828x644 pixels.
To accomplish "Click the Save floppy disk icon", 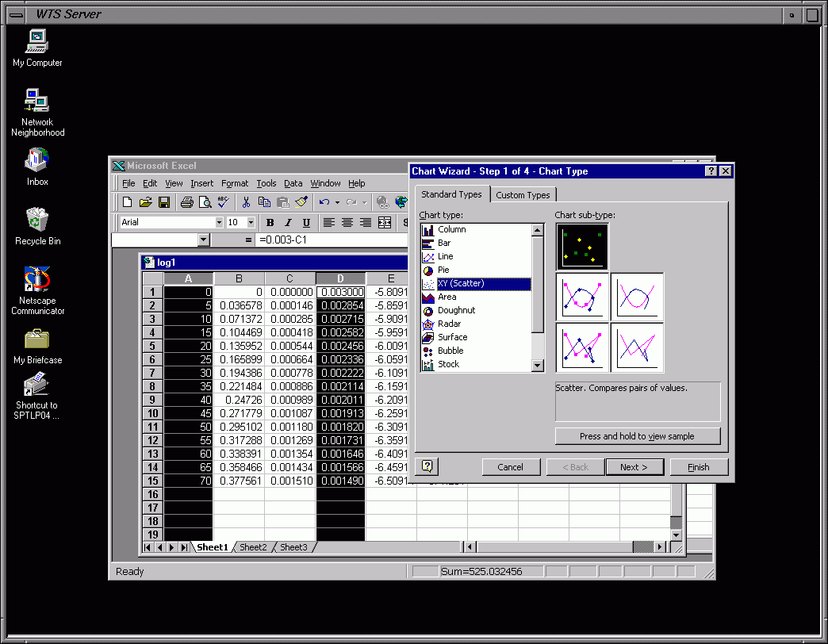I will click(x=164, y=202).
